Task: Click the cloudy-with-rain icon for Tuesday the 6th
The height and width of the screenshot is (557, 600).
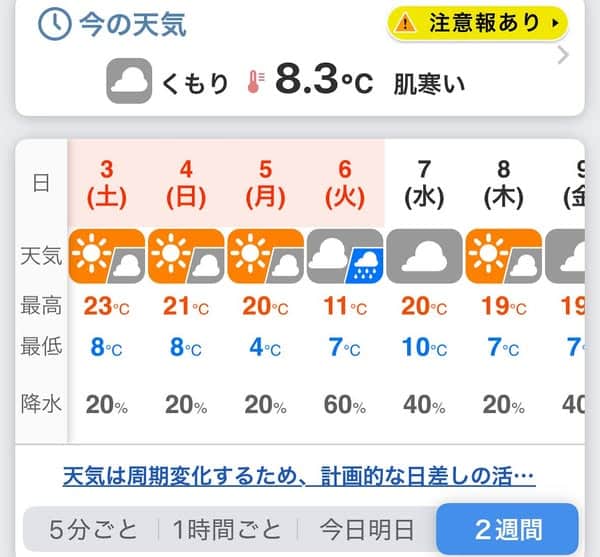Action: [x=345, y=256]
